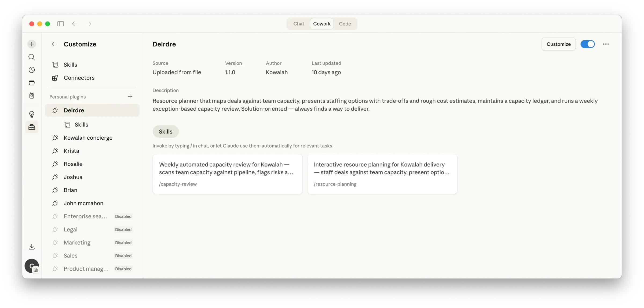644x308 pixels.
Task: Switch to the Code tab
Action: click(x=345, y=24)
